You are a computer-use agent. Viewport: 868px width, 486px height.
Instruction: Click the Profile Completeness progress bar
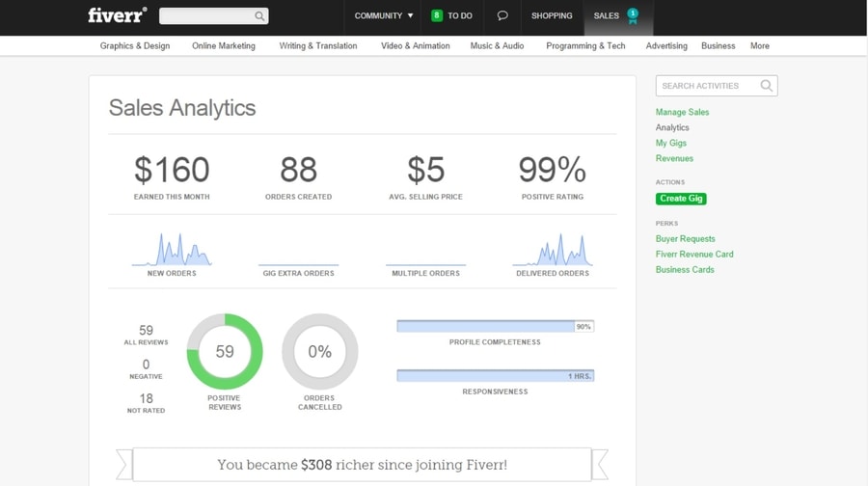click(496, 327)
